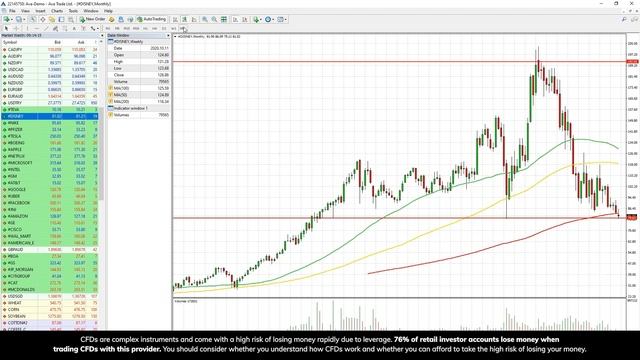Select the USDCAD symbol row
The width and height of the screenshot is (640, 360).
(x=49, y=70)
